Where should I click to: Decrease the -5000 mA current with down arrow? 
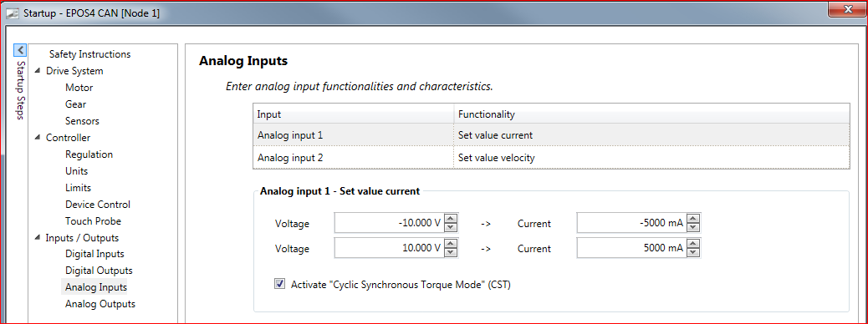coord(694,228)
